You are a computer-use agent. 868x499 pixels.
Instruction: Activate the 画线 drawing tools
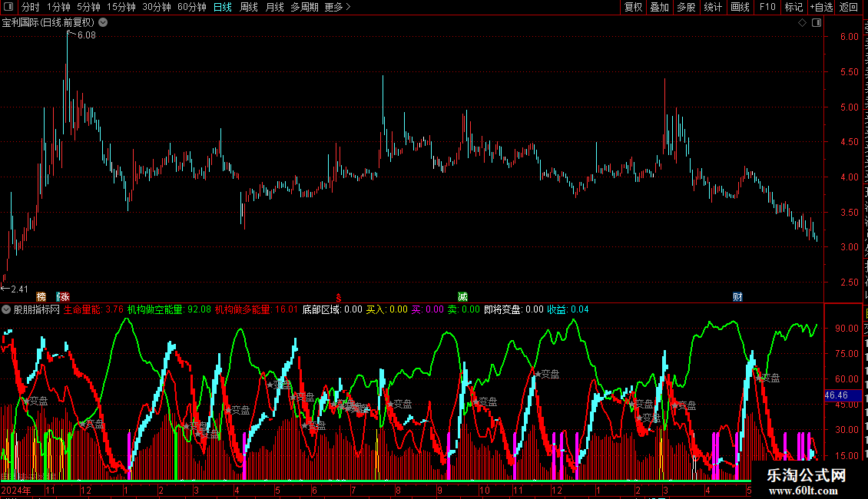(x=740, y=7)
